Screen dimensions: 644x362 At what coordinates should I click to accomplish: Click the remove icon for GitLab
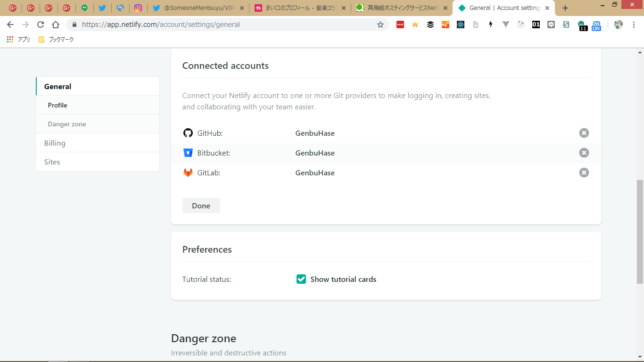[584, 173]
